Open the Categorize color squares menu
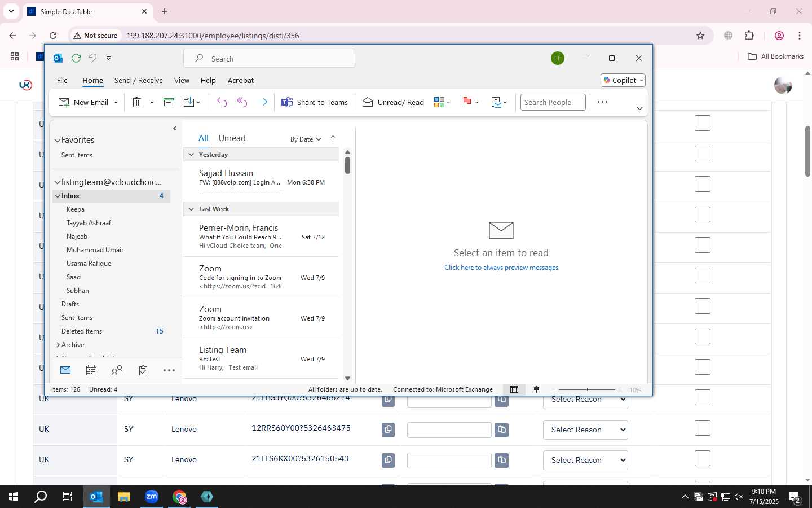Viewport: 812px width, 508px height. click(x=442, y=102)
